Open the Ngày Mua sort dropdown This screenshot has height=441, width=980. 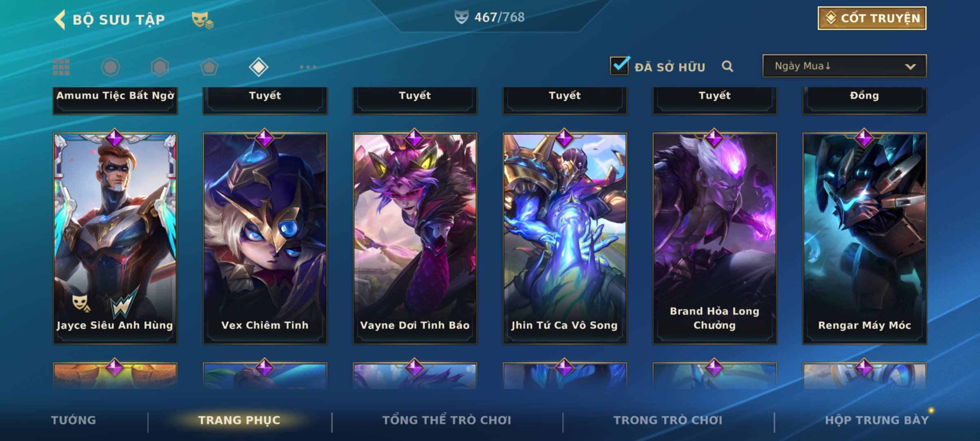tap(844, 66)
